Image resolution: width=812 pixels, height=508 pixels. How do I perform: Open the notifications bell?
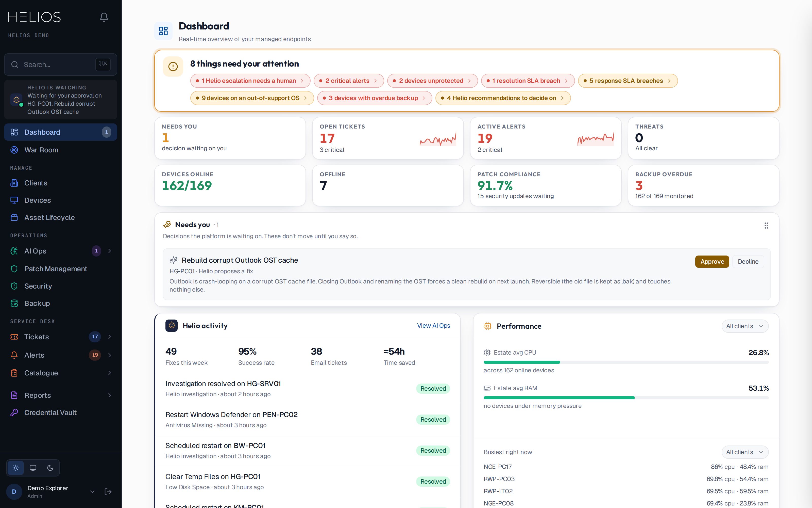click(x=104, y=17)
